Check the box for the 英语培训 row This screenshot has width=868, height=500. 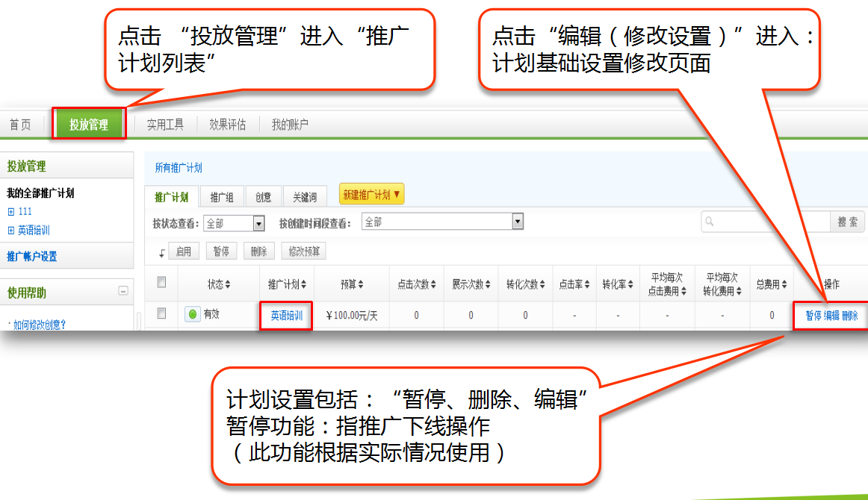tap(161, 314)
